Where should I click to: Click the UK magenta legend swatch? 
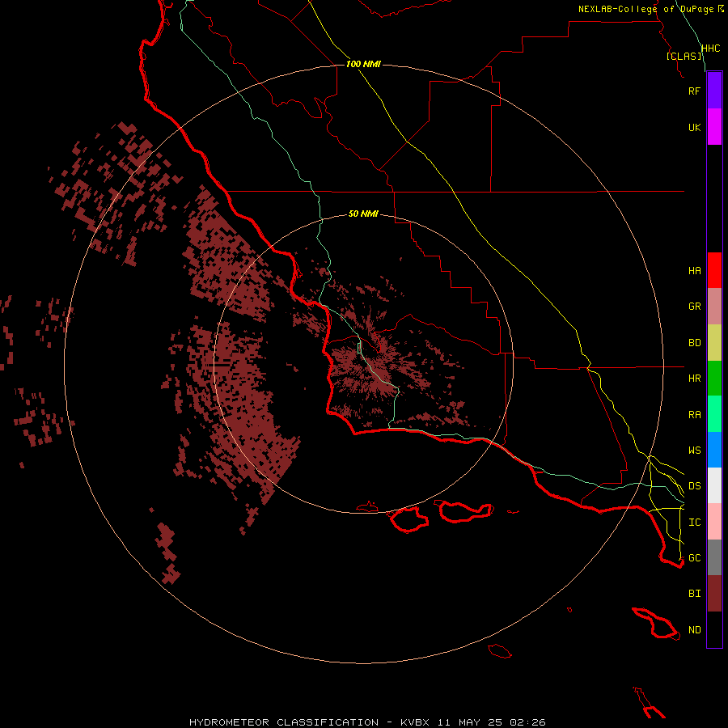(714, 127)
